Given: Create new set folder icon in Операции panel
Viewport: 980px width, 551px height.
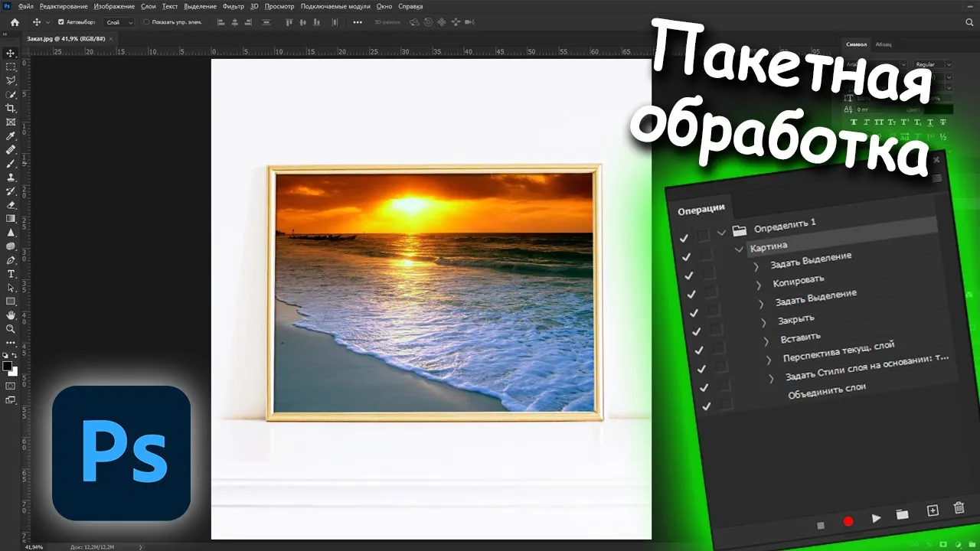Looking at the screenshot, I should click(903, 514).
